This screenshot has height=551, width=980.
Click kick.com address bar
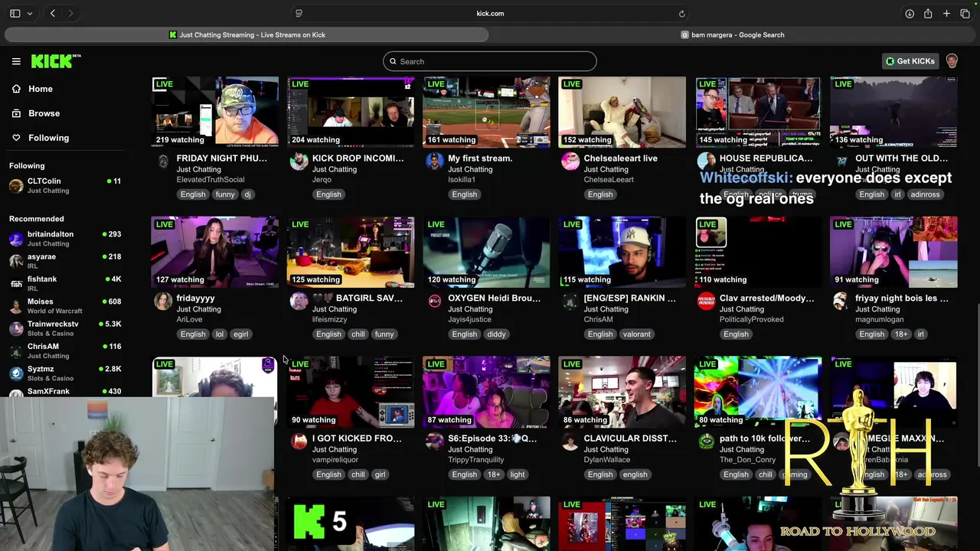pos(490,13)
